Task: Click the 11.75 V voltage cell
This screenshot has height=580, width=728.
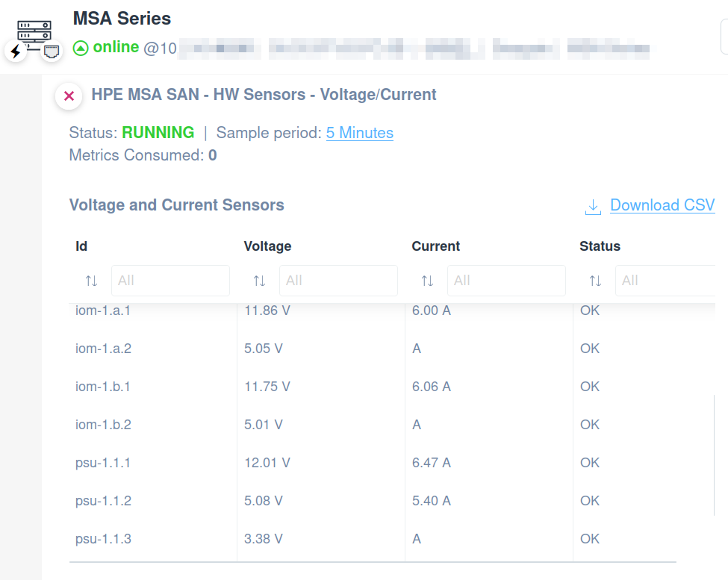Action: pos(267,387)
